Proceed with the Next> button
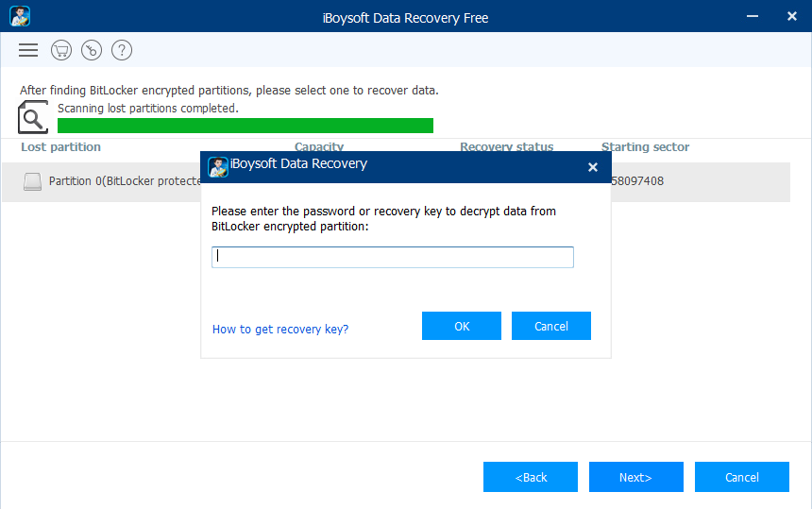812x509 pixels. [635, 477]
